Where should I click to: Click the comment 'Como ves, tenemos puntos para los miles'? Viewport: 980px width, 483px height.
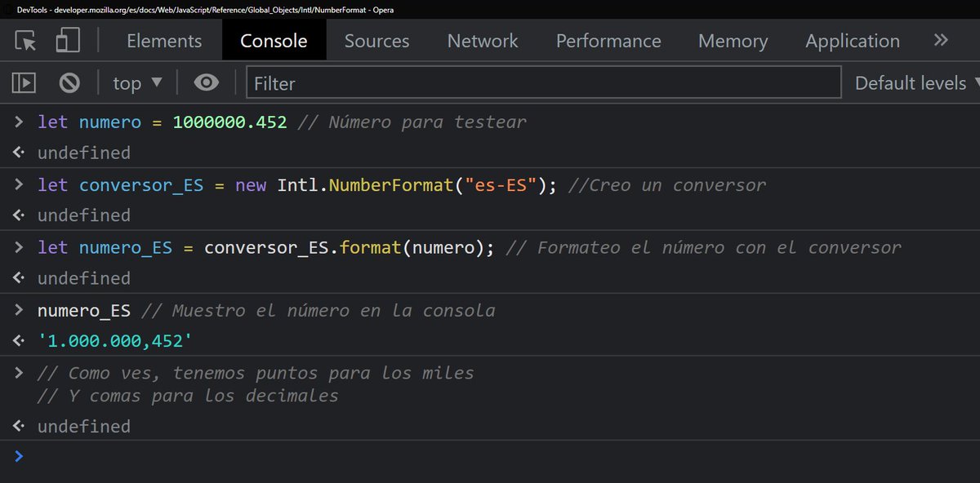coord(256,373)
